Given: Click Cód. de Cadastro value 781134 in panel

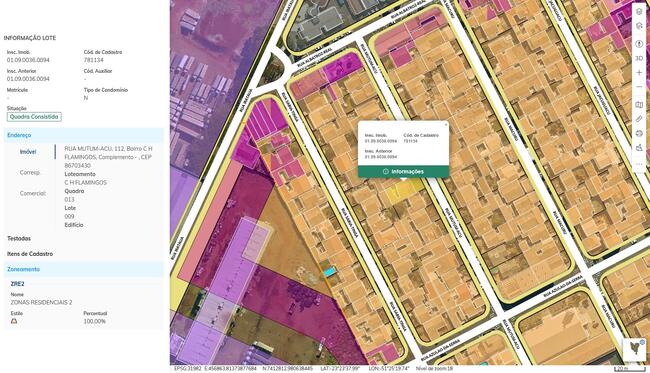Looking at the screenshot, I should click(x=94, y=60).
